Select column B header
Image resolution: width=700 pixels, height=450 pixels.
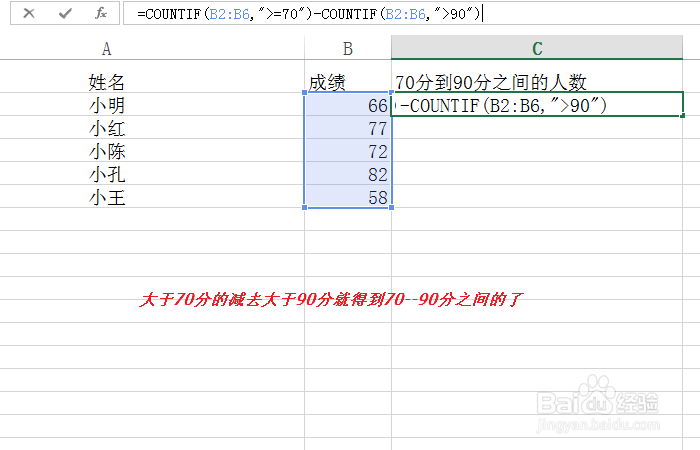pyautogui.click(x=348, y=48)
